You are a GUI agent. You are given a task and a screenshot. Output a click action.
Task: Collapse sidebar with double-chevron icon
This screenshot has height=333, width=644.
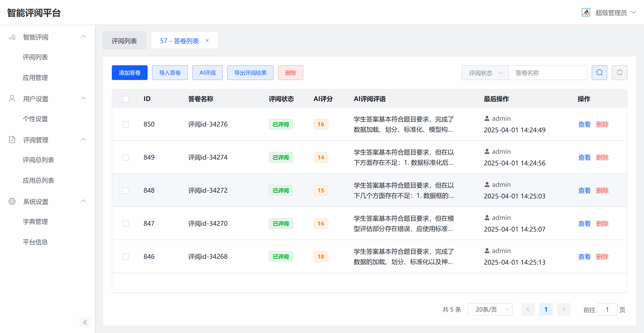coord(85,322)
